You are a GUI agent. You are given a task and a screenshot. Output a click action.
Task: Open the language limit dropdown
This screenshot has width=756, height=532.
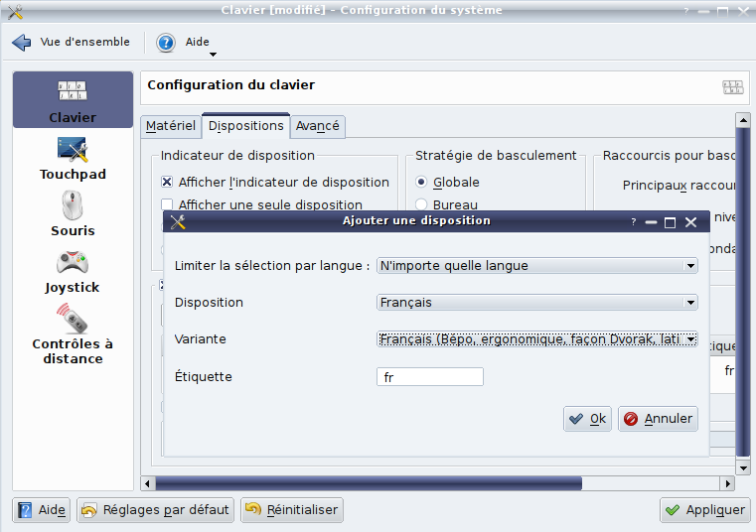pos(536,266)
